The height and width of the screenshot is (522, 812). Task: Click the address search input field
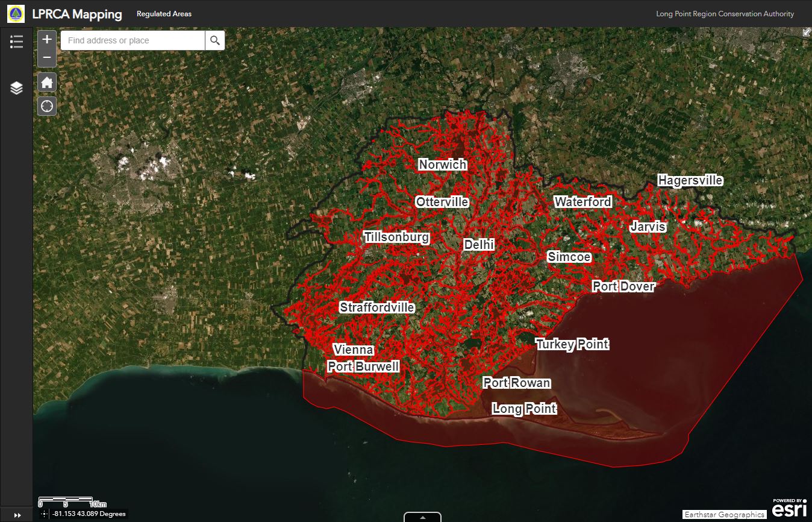coord(133,40)
